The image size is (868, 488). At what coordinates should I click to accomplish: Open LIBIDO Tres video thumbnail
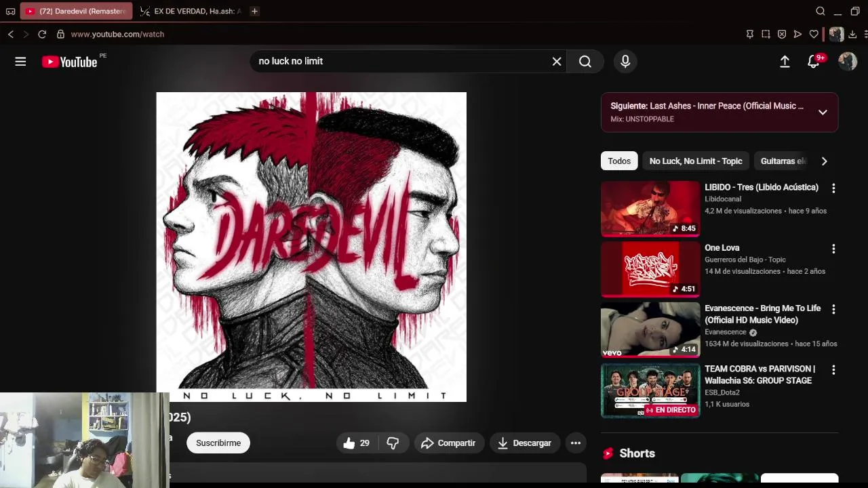pos(650,209)
